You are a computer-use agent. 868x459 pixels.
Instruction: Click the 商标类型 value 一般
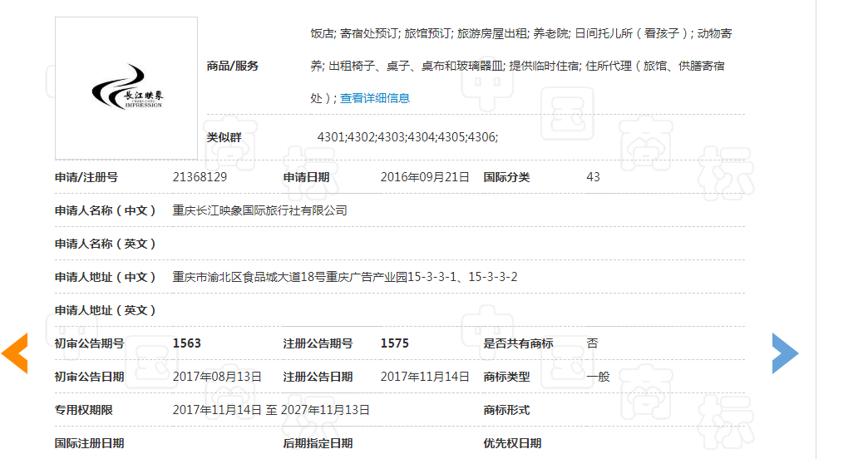(x=598, y=377)
